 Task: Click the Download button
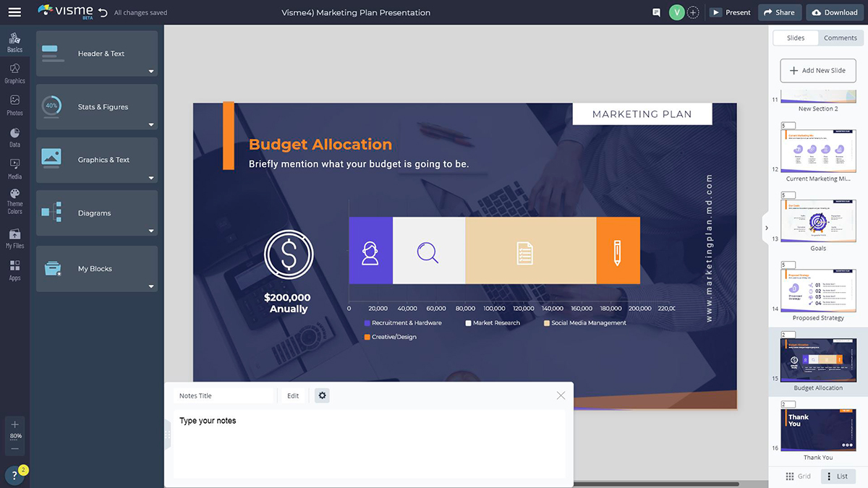pyautogui.click(x=835, y=12)
